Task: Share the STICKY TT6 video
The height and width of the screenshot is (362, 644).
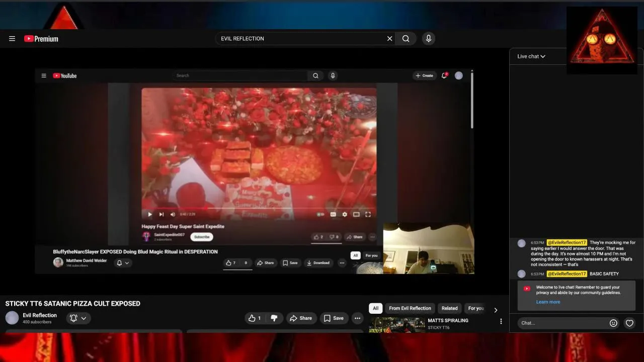Action: pyautogui.click(x=300, y=318)
